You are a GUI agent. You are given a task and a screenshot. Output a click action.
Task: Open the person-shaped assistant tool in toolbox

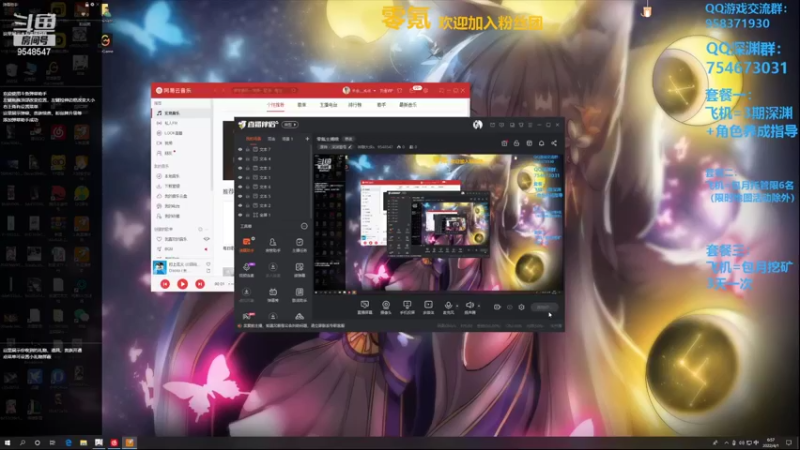273,245
